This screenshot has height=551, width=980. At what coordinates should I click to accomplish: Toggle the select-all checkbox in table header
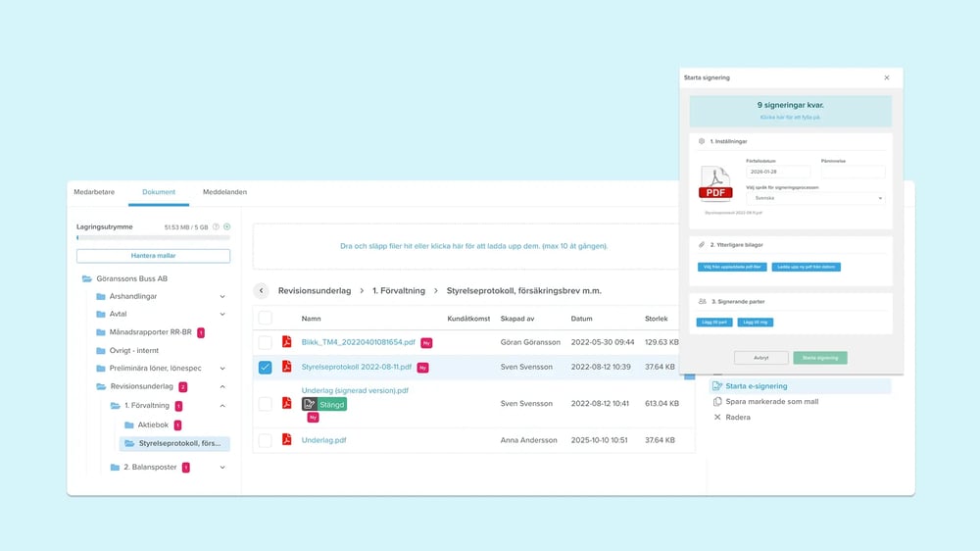(x=265, y=318)
